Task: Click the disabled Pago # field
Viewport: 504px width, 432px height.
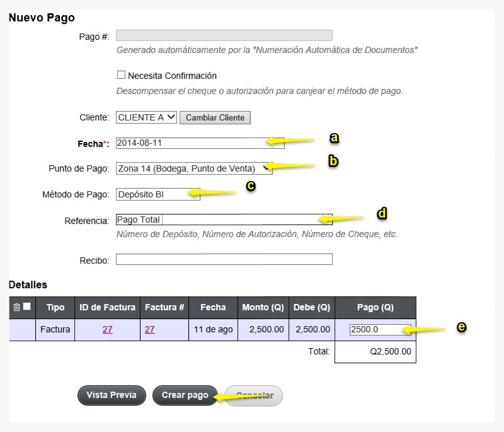Action: (x=224, y=35)
